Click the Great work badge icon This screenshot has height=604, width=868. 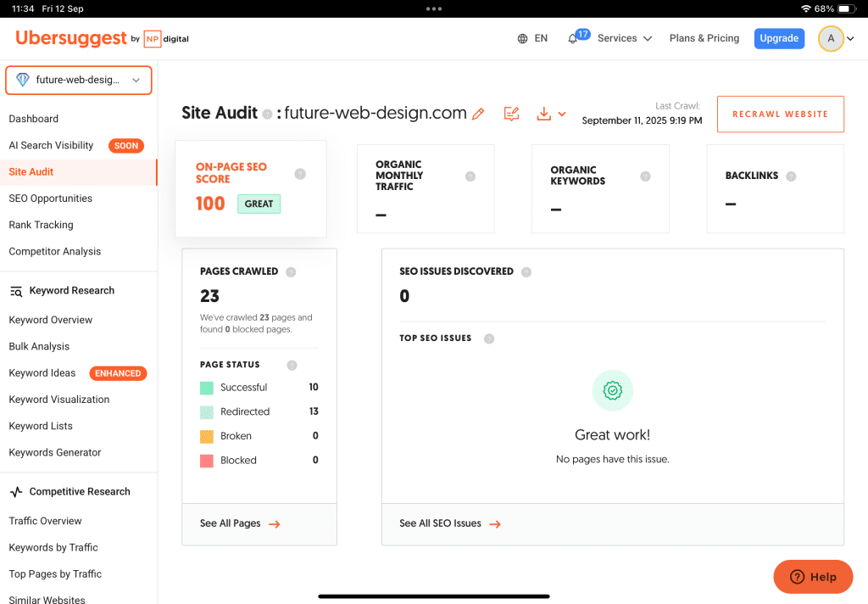point(613,391)
